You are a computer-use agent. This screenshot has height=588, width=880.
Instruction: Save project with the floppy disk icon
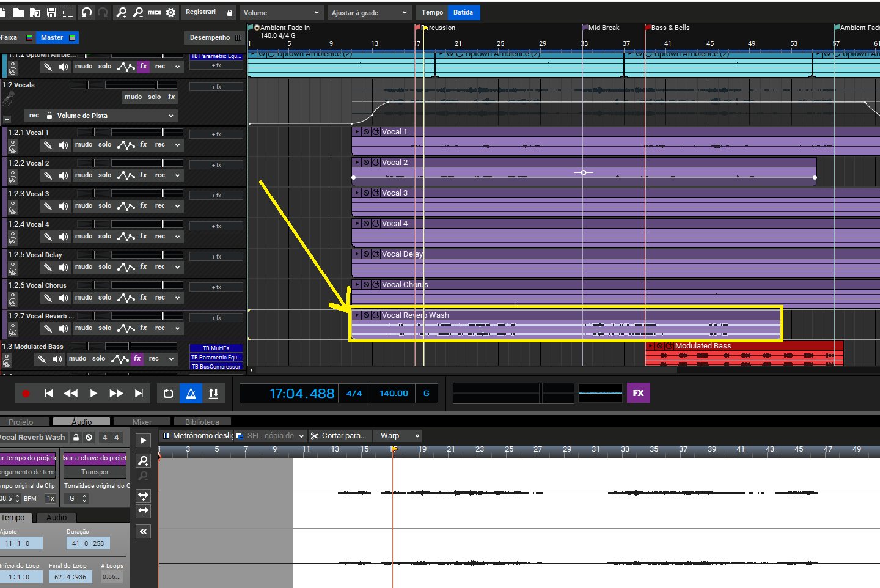tap(51, 12)
